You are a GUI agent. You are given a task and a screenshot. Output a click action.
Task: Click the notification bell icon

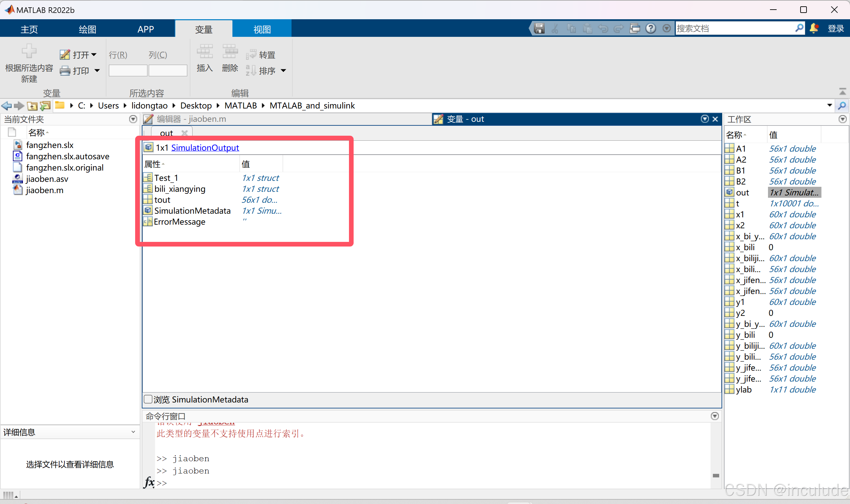[x=813, y=28]
